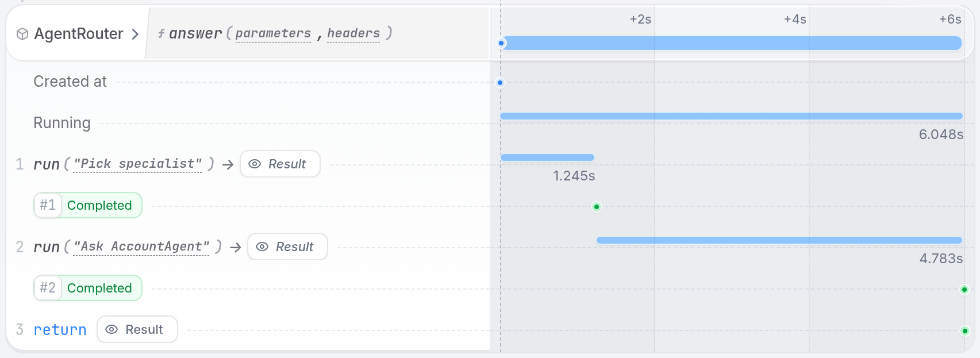Viewport: 980px width, 358px height.
Task: Click the eye icon on Pick specialist's Result
Action: click(254, 164)
